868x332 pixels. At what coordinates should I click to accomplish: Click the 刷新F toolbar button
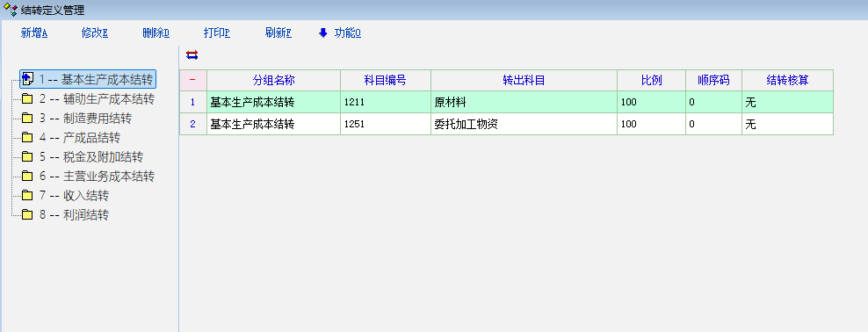pos(278,33)
